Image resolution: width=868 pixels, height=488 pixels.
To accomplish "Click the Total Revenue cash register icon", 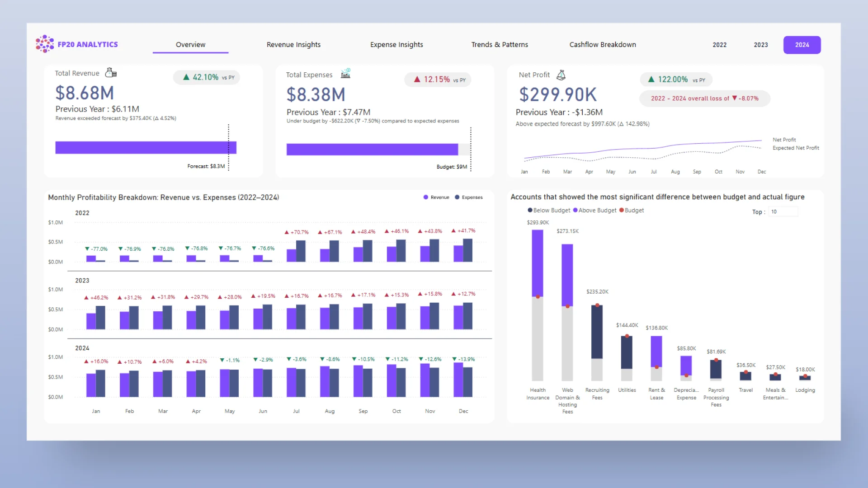I will pyautogui.click(x=111, y=73).
